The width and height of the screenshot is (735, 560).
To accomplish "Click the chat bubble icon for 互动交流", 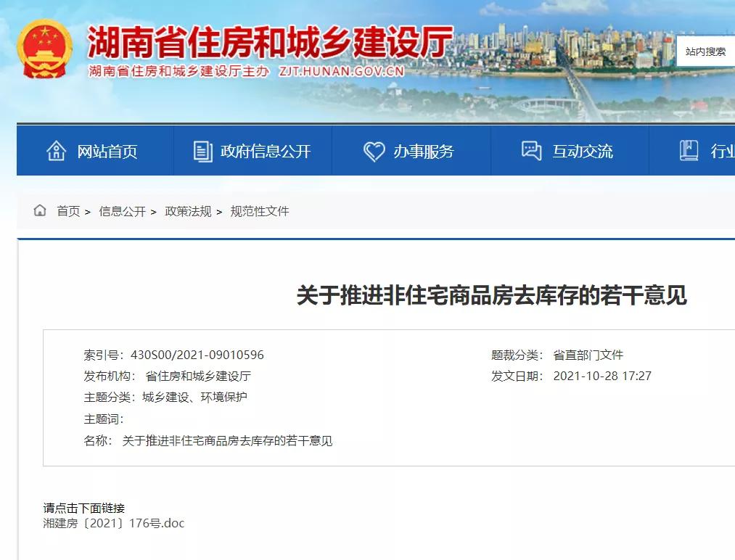I will coord(532,151).
